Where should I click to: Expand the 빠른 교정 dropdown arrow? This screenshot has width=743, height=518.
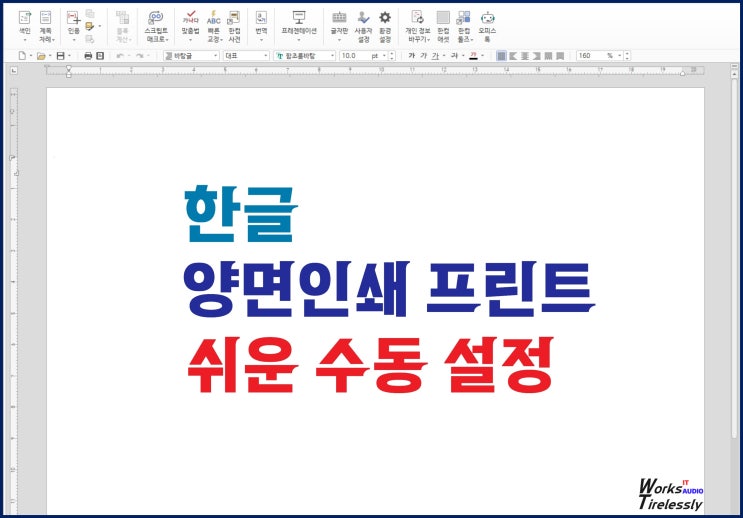(222, 40)
